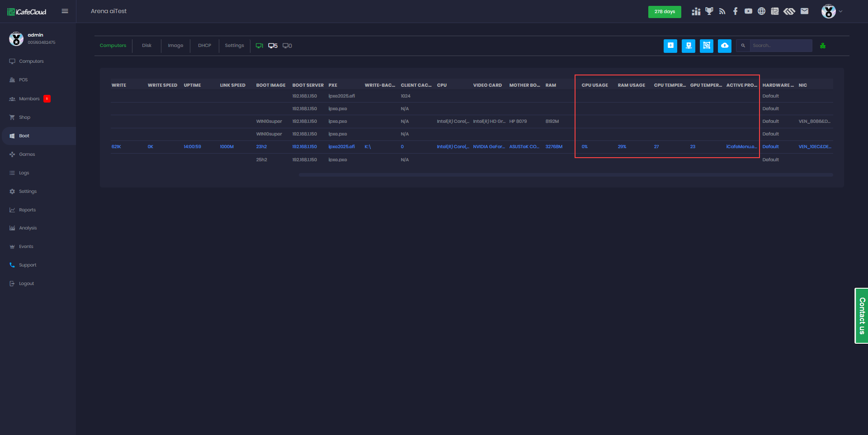
Task: Open the mail icon in the top bar
Action: 805,11
